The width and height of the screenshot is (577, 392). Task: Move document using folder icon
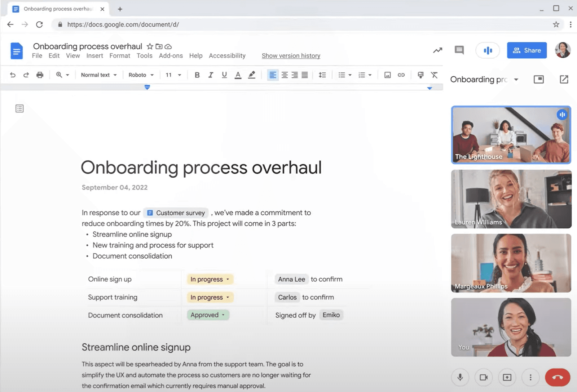[159, 46]
